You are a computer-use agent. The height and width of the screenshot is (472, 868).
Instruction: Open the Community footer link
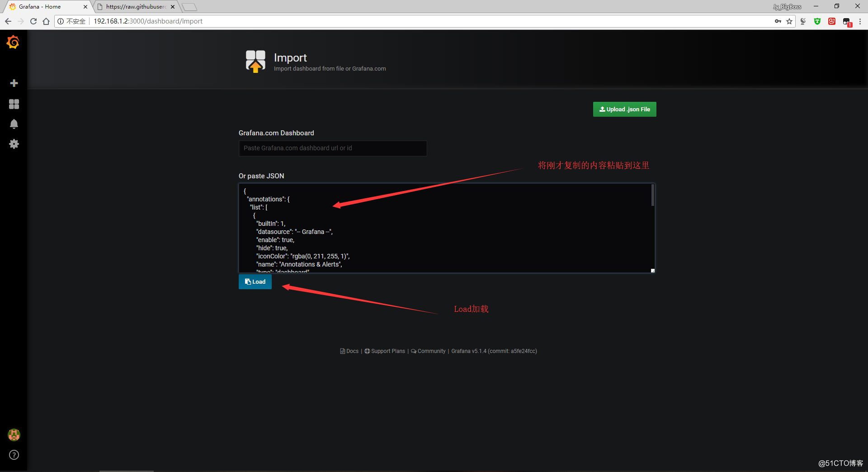click(428, 351)
